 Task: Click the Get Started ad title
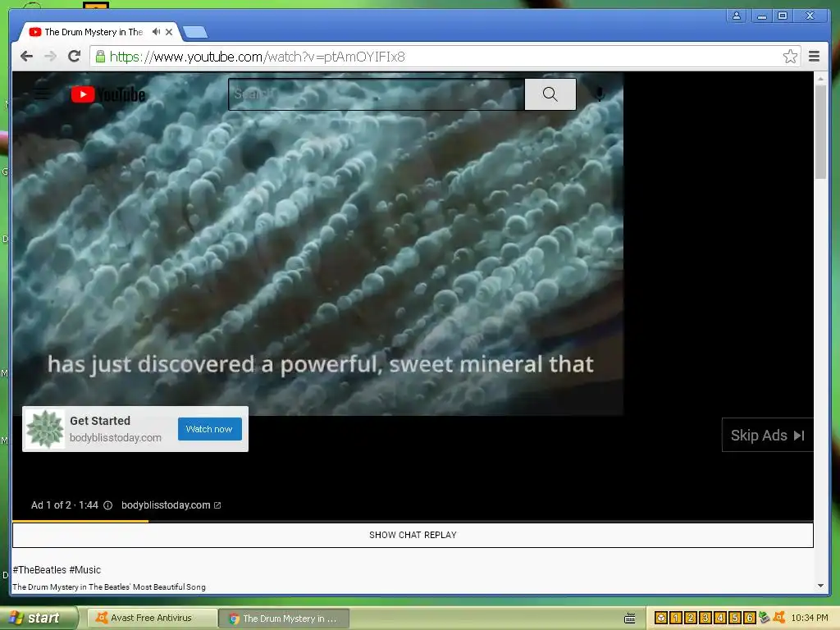(x=100, y=421)
